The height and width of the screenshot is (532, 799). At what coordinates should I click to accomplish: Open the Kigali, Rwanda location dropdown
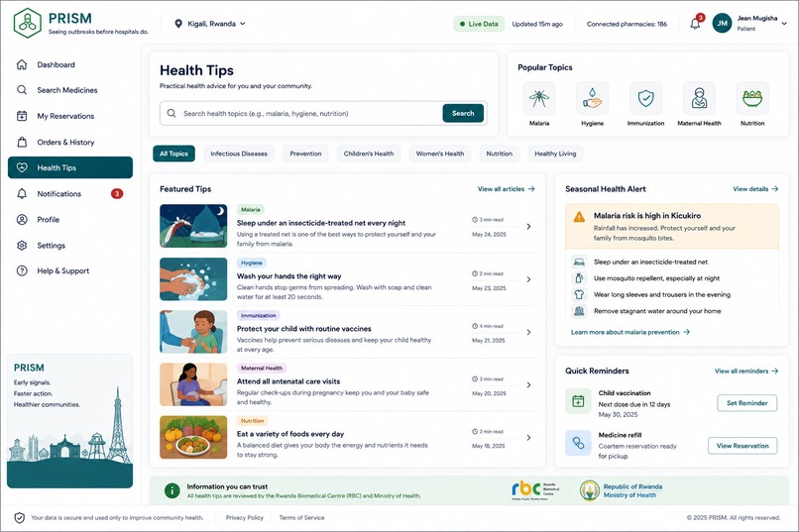point(211,24)
